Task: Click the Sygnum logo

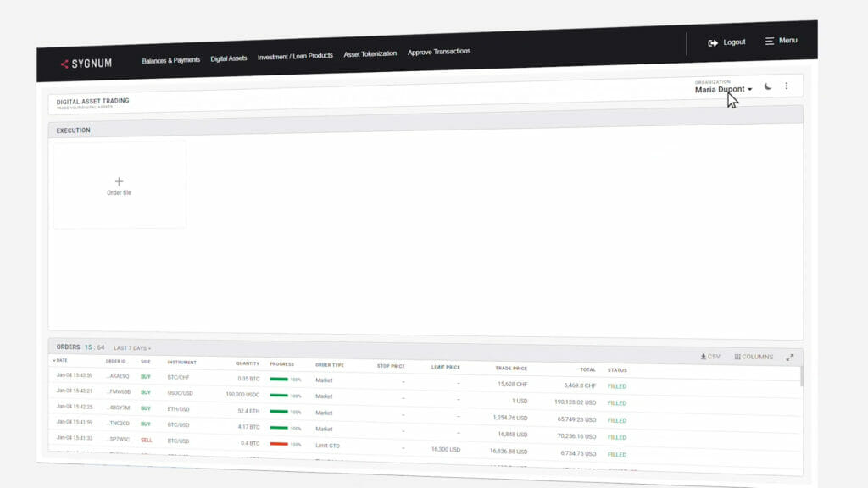Action: (86, 64)
